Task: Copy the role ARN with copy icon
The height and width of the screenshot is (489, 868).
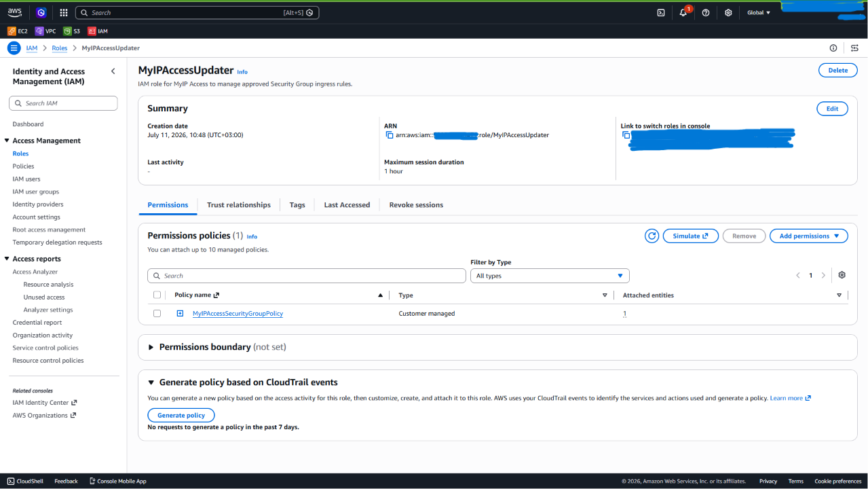Action: click(390, 135)
